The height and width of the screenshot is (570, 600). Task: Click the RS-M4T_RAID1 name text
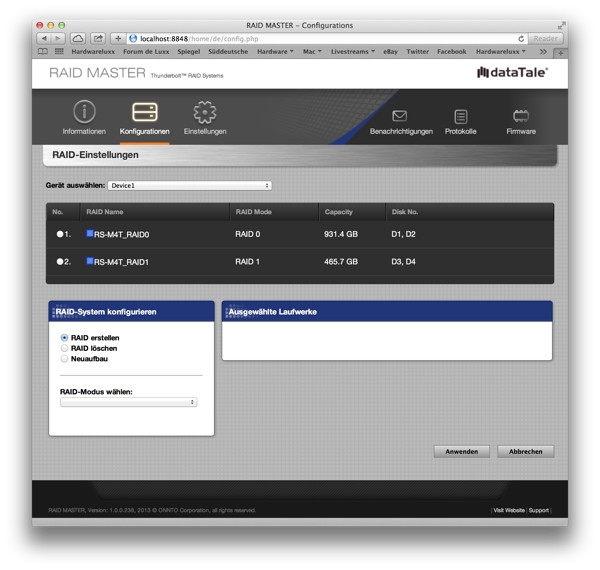tap(121, 262)
